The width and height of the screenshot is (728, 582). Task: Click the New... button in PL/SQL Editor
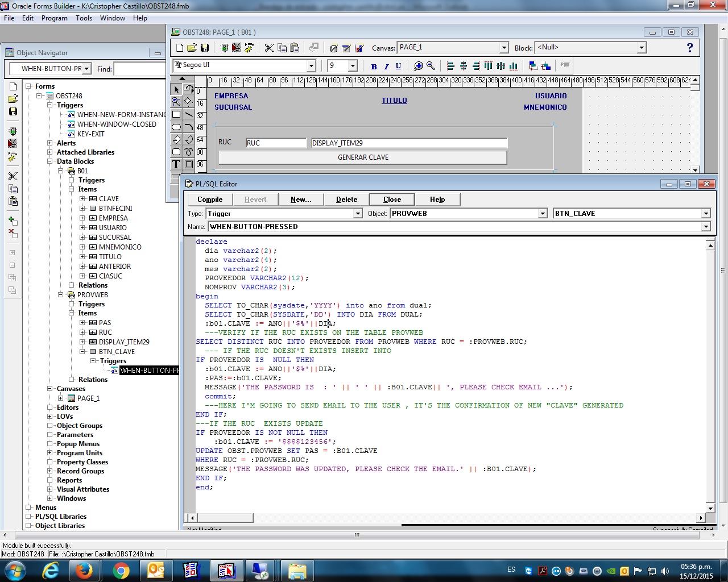coord(301,199)
